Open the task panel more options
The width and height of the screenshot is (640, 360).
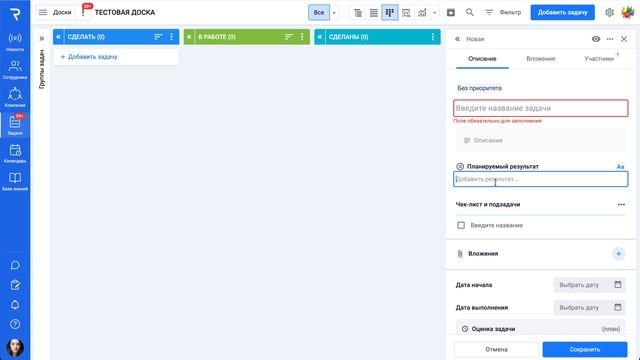tap(610, 39)
